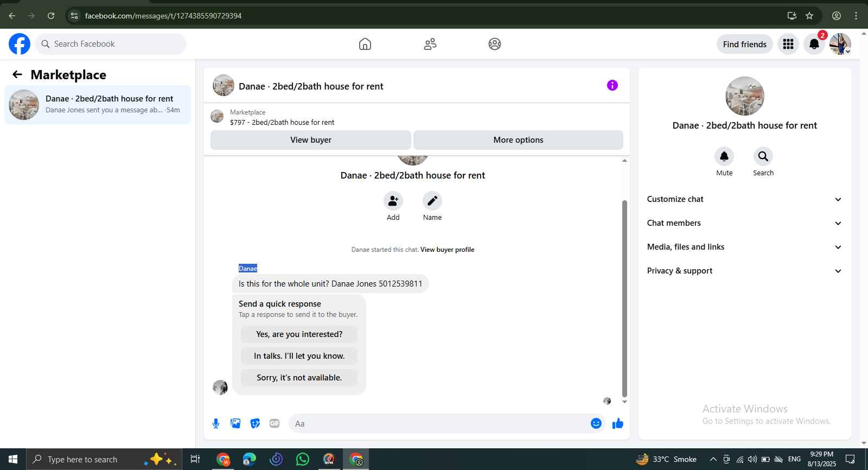Open the Groups icon in top navigation
The width and height of the screenshot is (868, 470).
click(x=495, y=44)
